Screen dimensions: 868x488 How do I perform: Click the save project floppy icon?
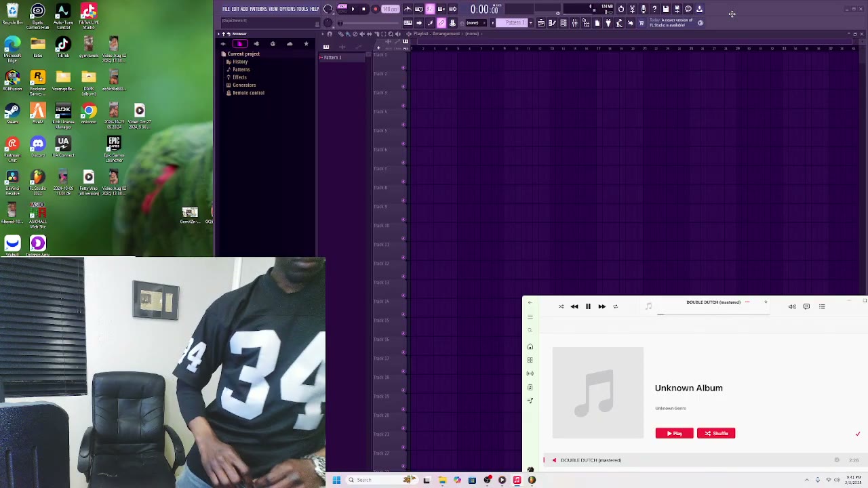tap(666, 9)
